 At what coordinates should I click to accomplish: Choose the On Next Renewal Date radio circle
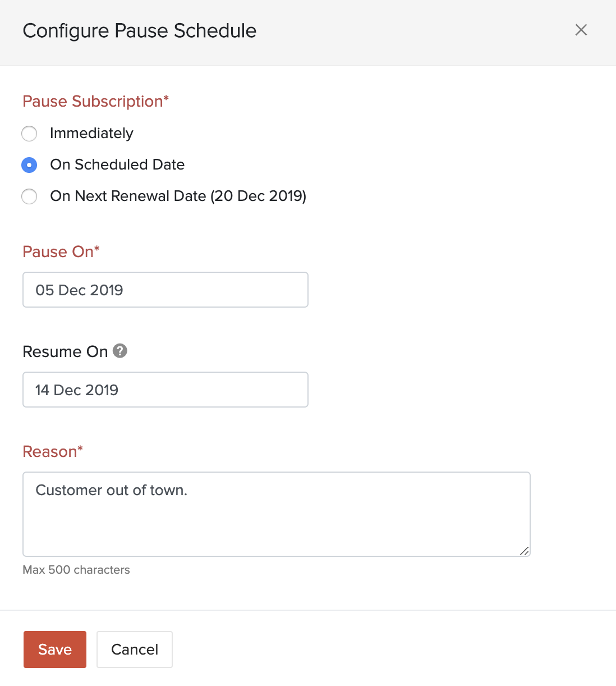point(29,196)
